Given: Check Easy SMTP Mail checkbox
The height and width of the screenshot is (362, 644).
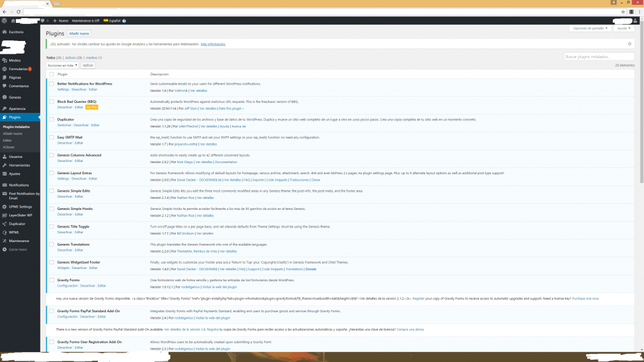Looking at the screenshot, I should [52, 137].
